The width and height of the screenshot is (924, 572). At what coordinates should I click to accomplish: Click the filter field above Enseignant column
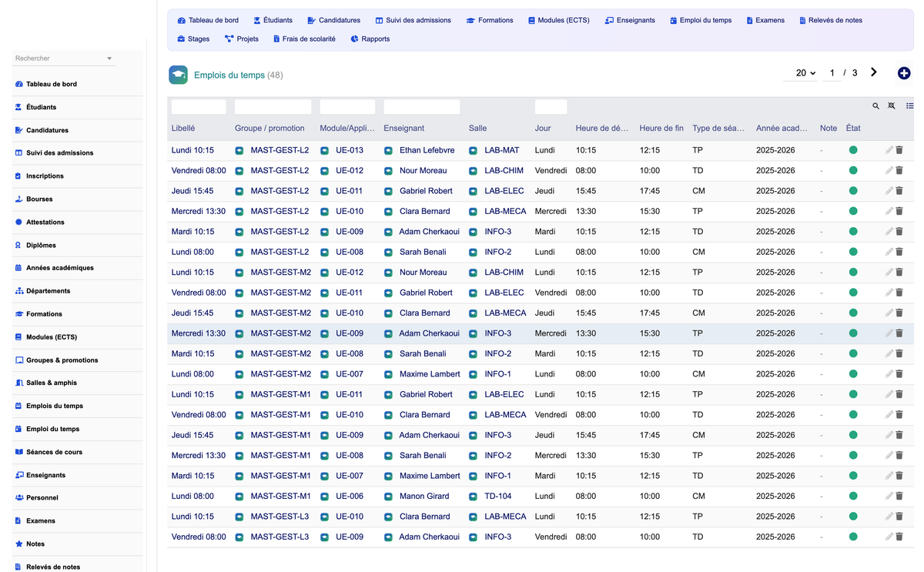click(x=421, y=107)
